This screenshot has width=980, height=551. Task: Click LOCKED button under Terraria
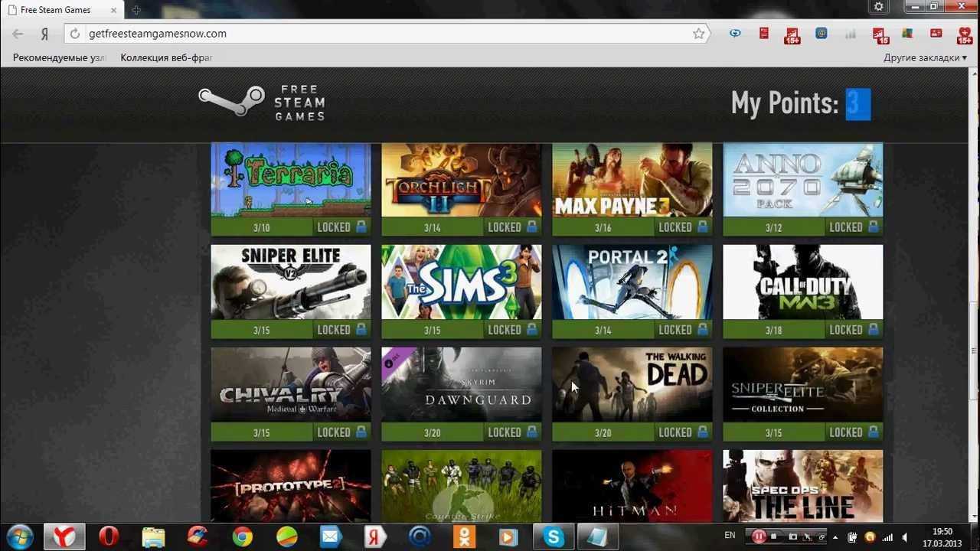342,227
